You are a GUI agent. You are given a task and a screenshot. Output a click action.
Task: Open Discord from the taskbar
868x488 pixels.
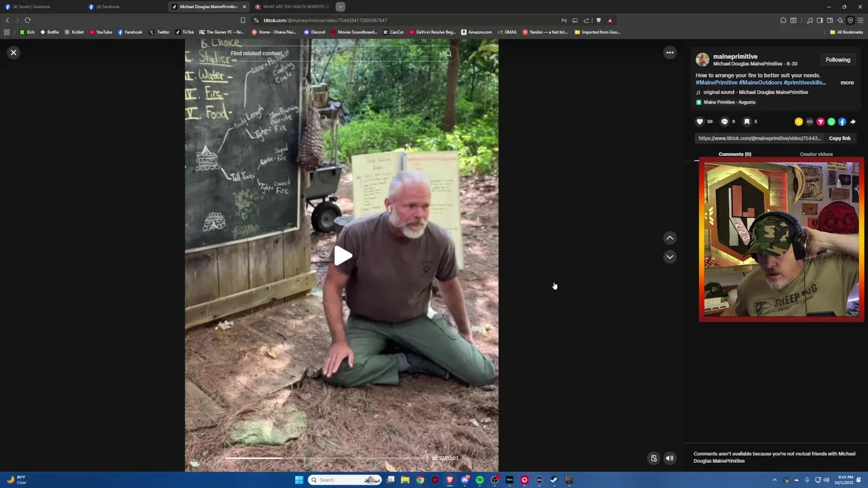pyautogui.click(x=465, y=480)
